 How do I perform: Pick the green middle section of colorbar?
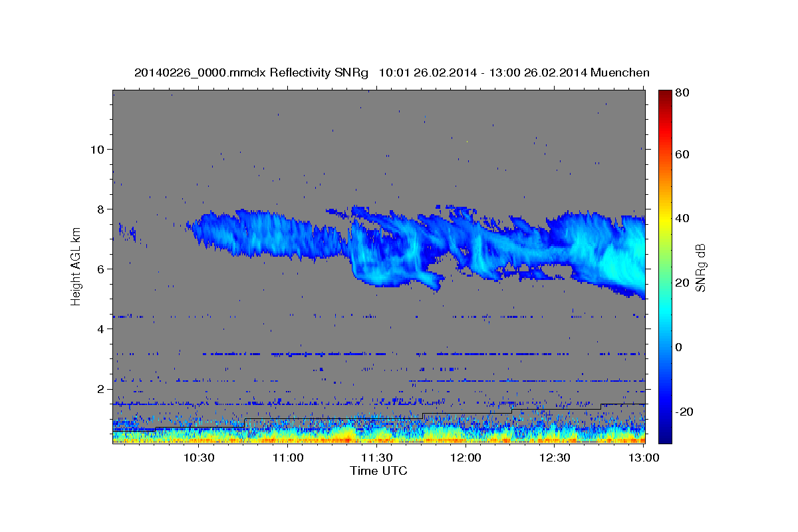(665, 266)
